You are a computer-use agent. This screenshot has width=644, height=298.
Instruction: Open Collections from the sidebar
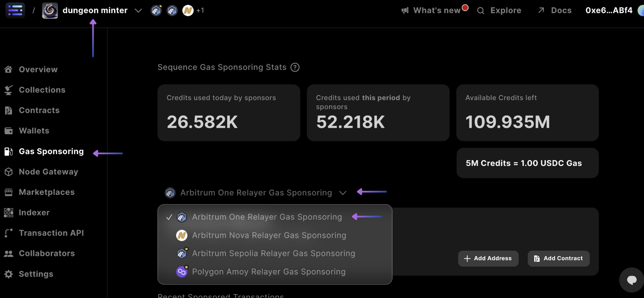point(42,90)
